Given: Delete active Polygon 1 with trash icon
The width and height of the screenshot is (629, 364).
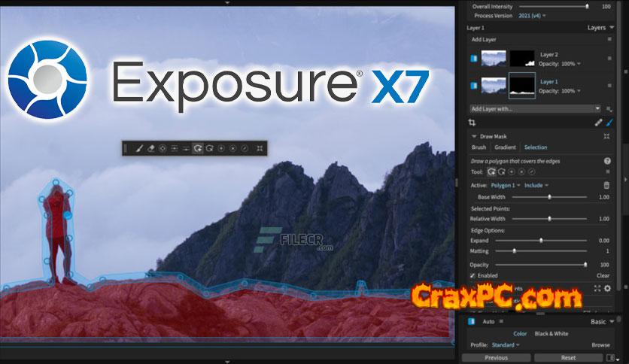Looking at the screenshot, I should pyautogui.click(x=606, y=185).
